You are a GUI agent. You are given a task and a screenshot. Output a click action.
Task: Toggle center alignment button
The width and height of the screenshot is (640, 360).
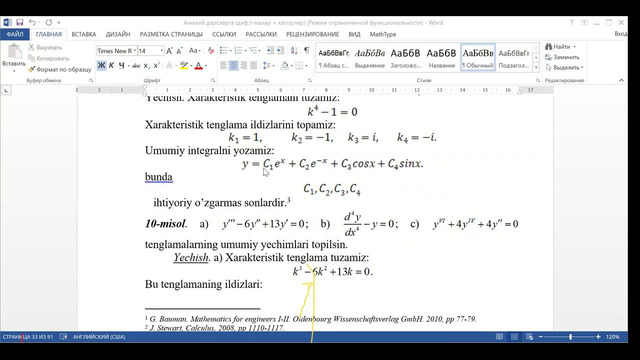[234, 65]
